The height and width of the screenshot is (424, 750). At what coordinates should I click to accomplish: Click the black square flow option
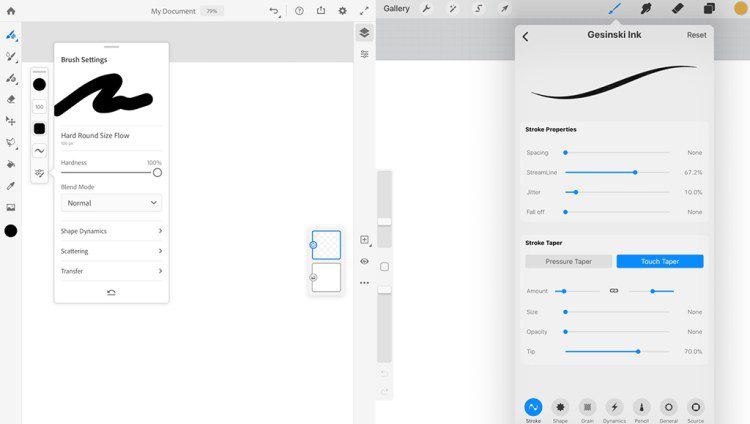(39, 128)
